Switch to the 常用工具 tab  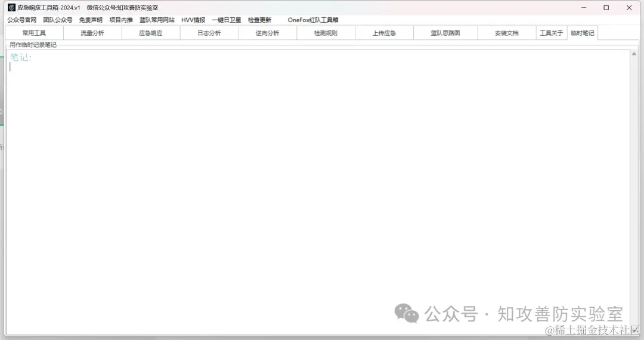34,33
